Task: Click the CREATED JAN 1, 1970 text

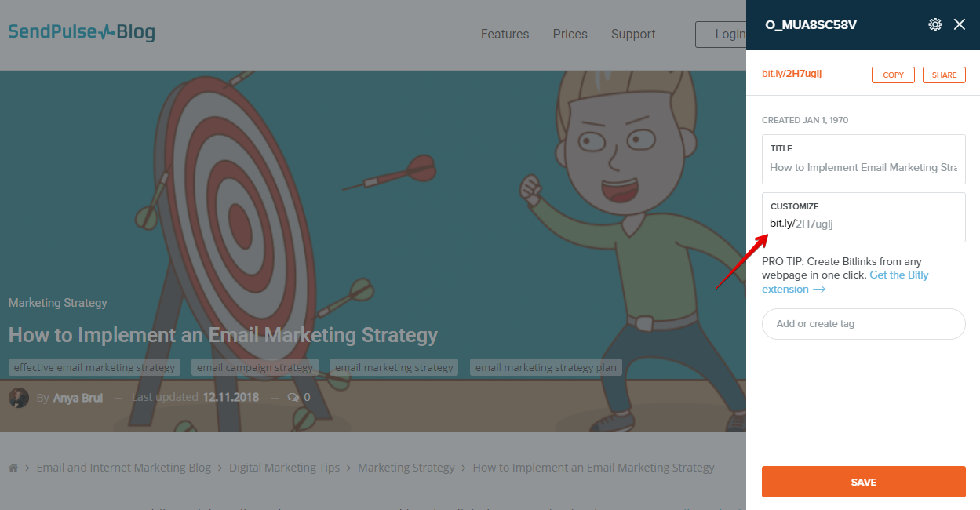Action: pyautogui.click(x=805, y=121)
